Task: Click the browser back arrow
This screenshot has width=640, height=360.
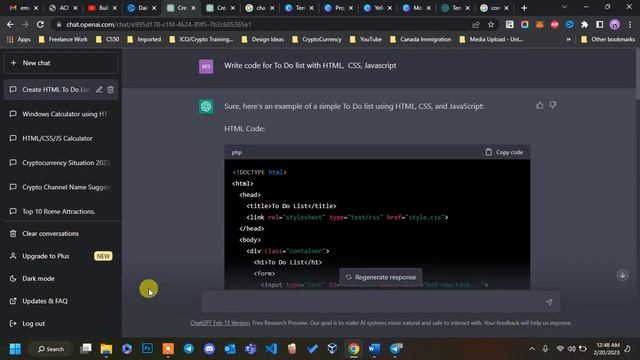Action: pos(10,24)
